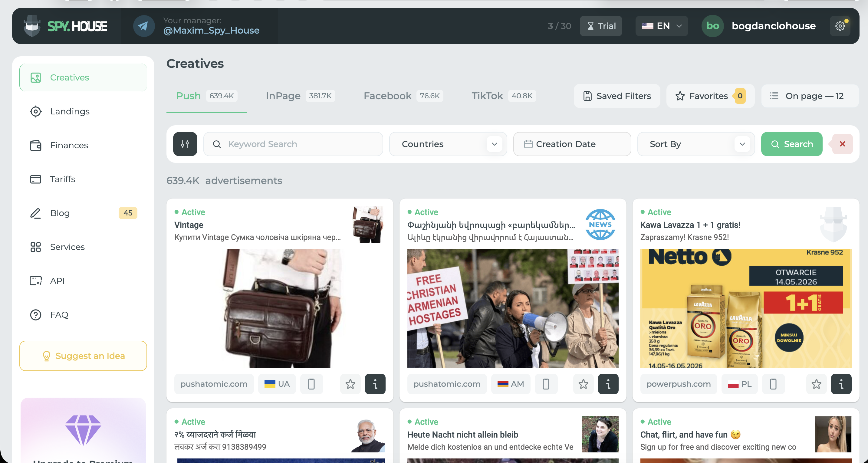Open Favorites list
This screenshot has width=868, height=463.
pos(710,96)
